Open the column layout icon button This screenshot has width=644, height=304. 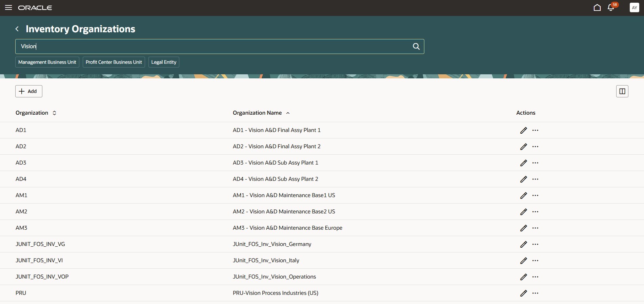[622, 91]
